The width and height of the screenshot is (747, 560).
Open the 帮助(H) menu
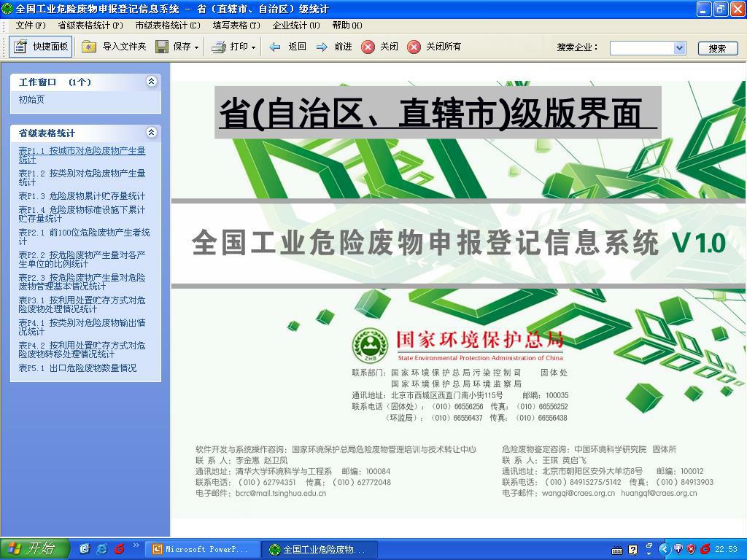pos(347,26)
